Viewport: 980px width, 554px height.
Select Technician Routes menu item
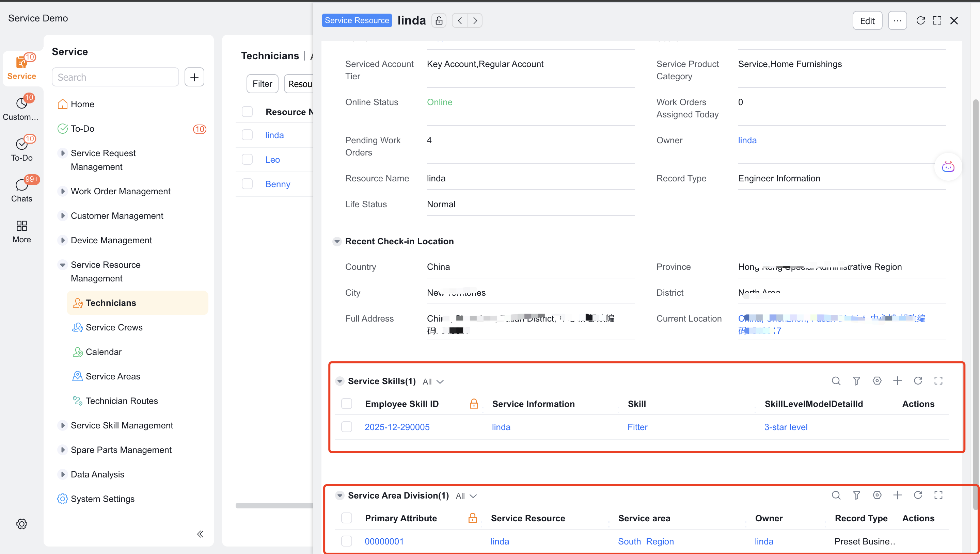[115, 401]
